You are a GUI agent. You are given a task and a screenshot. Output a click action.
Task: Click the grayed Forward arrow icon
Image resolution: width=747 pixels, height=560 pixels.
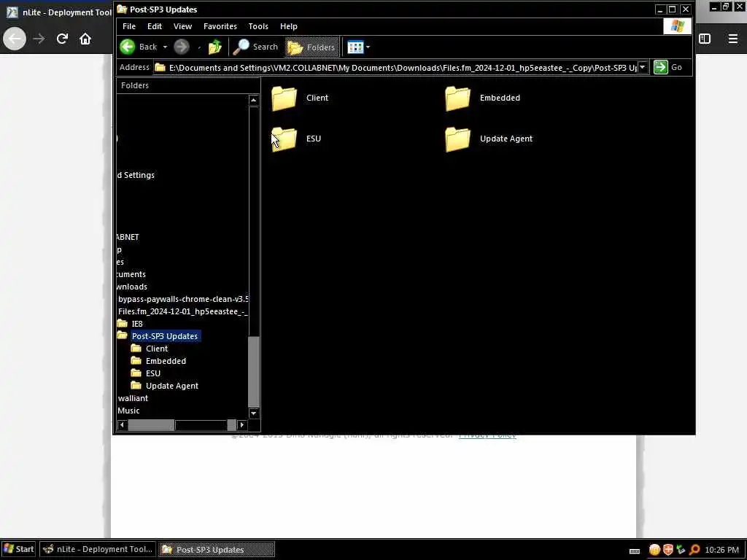click(182, 47)
